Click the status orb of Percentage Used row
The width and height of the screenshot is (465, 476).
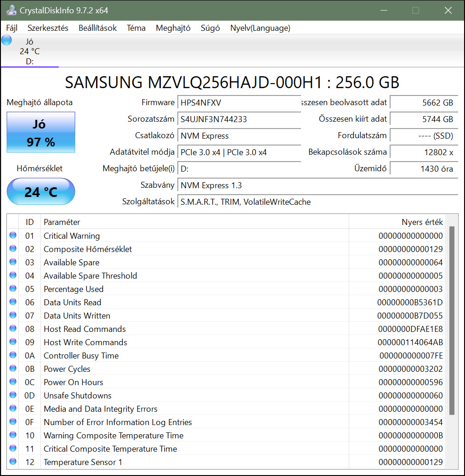click(x=13, y=288)
